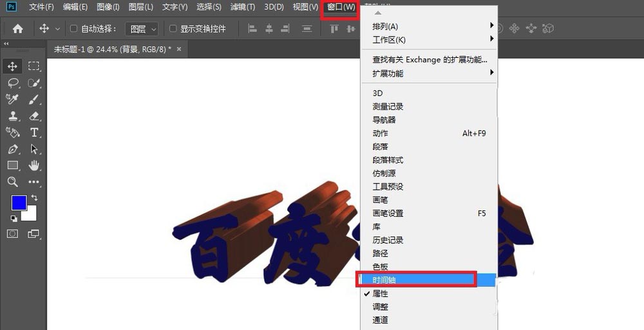Select the Eyedropper tool
The width and height of the screenshot is (644, 330).
pyautogui.click(x=12, y=99)
